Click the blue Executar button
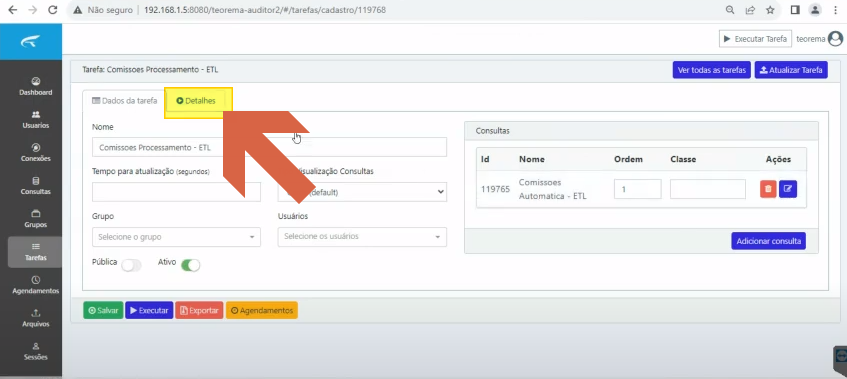The width and height of the screenshot is (847, 379). [x=149, y=310]
